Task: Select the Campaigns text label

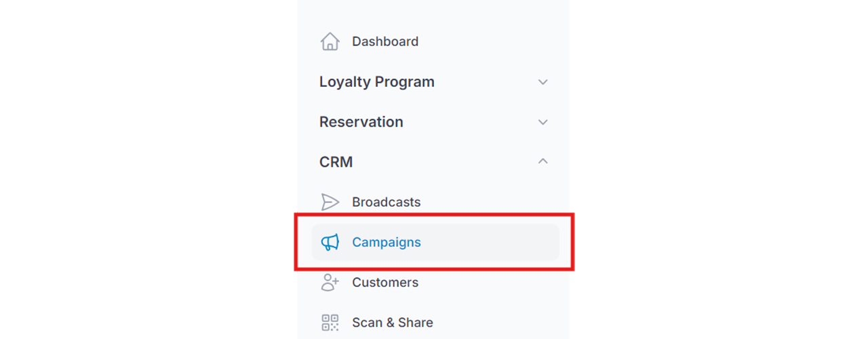Action: (x=387, y=242)
